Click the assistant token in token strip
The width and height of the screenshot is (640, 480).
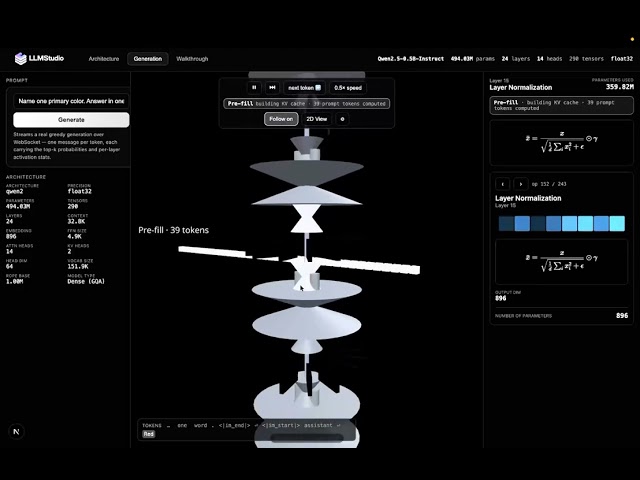pyautogui.click(x=318, y=425)
